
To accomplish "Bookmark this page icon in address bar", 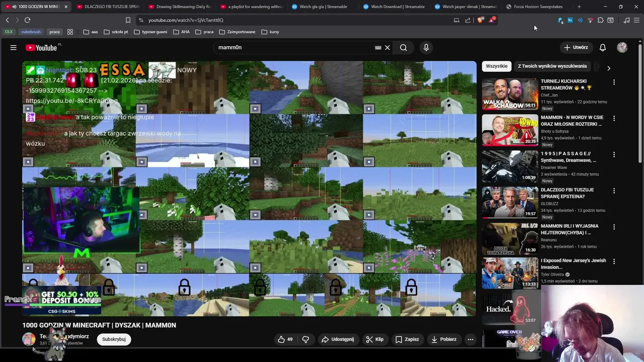I will click(x=128, y=20).
